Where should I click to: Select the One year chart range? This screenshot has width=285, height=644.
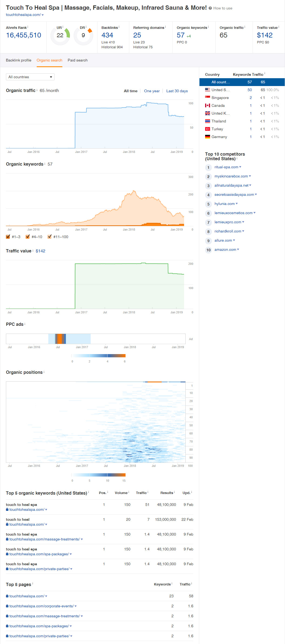[152, 91]
